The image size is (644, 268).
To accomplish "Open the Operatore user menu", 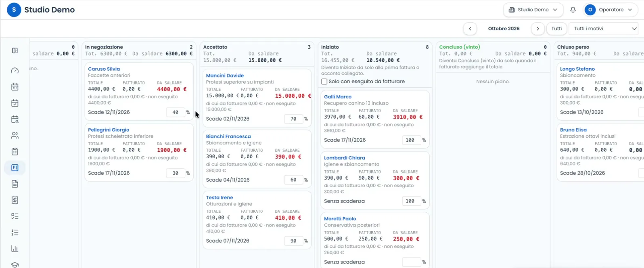I will (611, 10).
